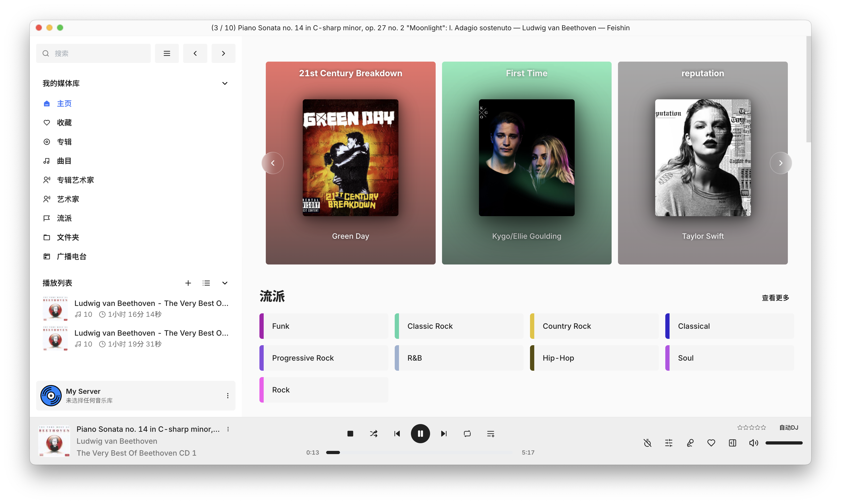Screen dimensions: 841x504
Task: Click the stop playback button
Action: 350,434
